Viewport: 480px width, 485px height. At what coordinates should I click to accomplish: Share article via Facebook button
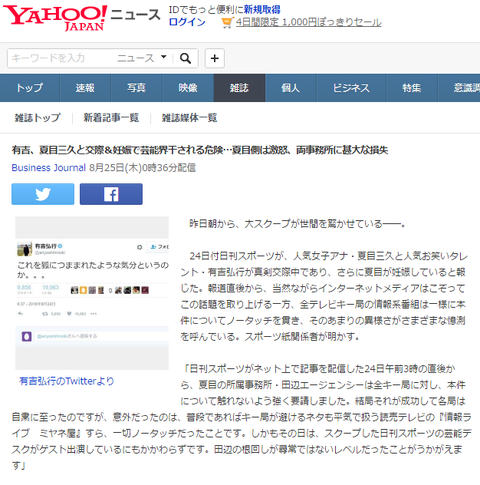[x=111, y=194]
